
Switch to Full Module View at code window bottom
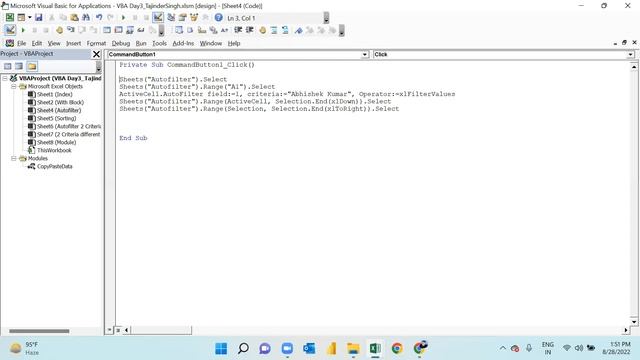(118, 330)
